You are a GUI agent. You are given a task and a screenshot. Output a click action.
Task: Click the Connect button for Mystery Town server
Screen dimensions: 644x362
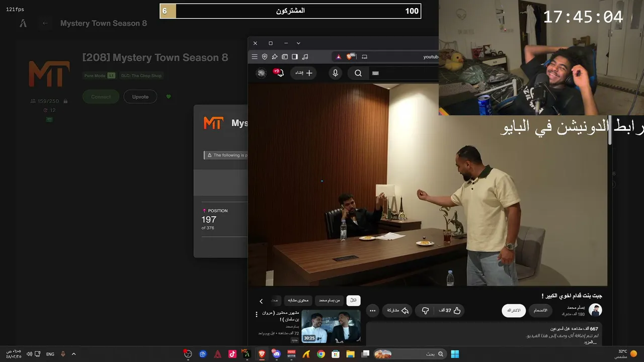click(101, 97)
